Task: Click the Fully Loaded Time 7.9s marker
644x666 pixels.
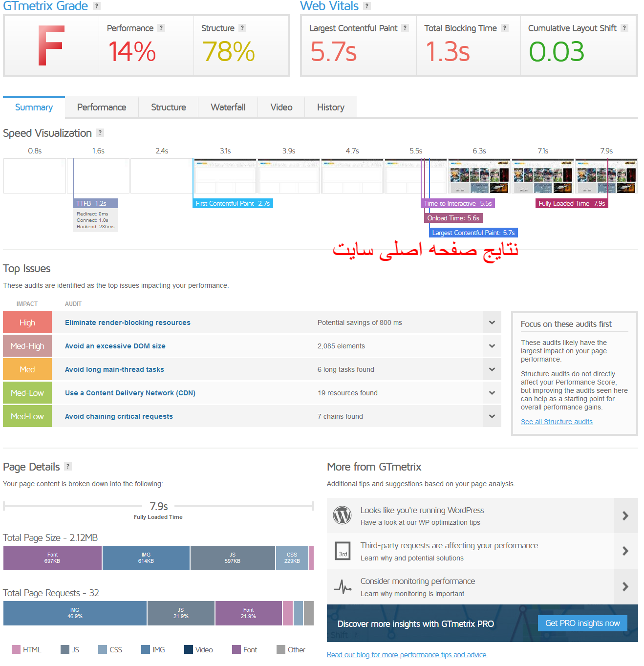Action: pos(572,203)
